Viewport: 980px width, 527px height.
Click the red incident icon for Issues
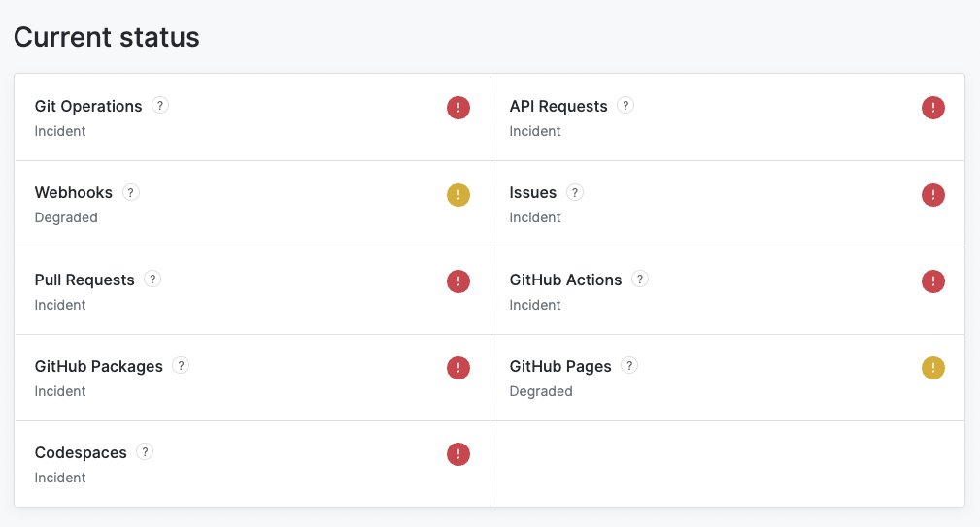tap(933, 195)
